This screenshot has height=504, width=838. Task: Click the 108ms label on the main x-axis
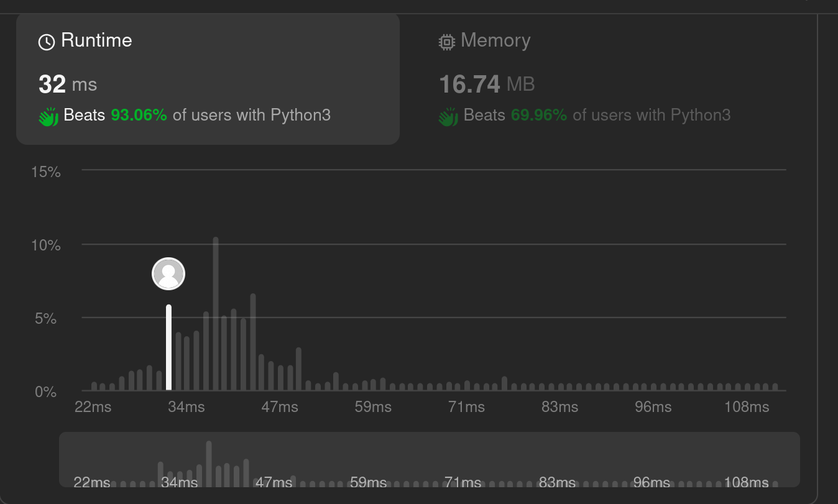(746, 407)
